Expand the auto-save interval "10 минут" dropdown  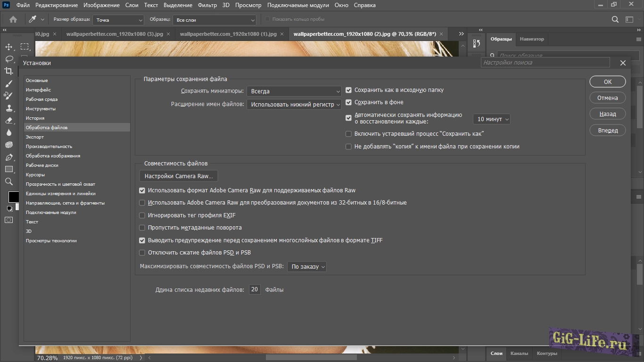click(x=491, y=120)
